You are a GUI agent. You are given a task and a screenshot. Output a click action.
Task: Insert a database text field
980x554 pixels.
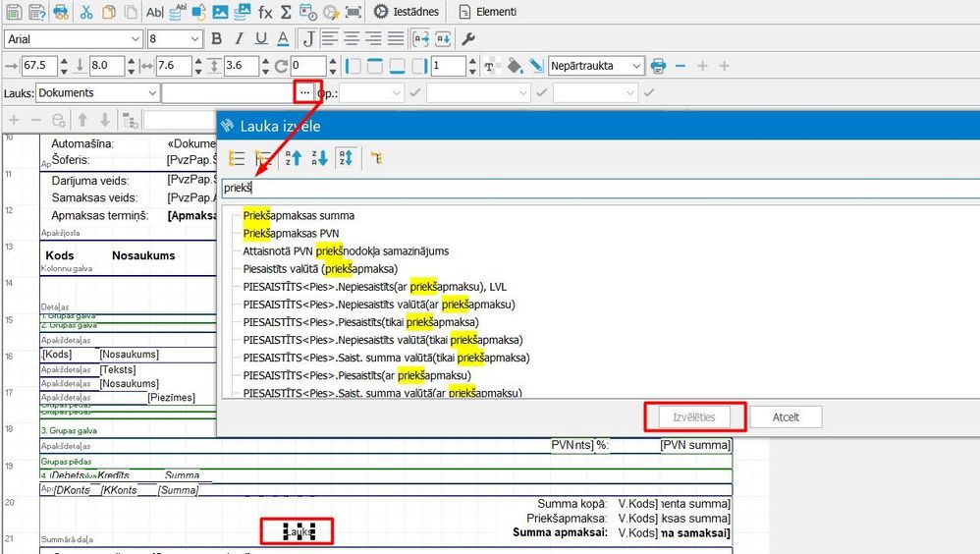point(178,11)
